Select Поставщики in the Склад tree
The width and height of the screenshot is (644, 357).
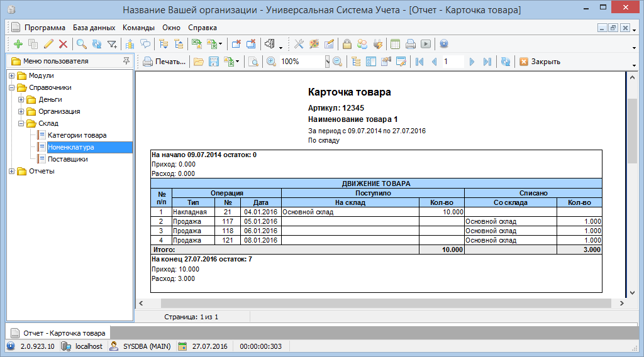tap(67, 159)
